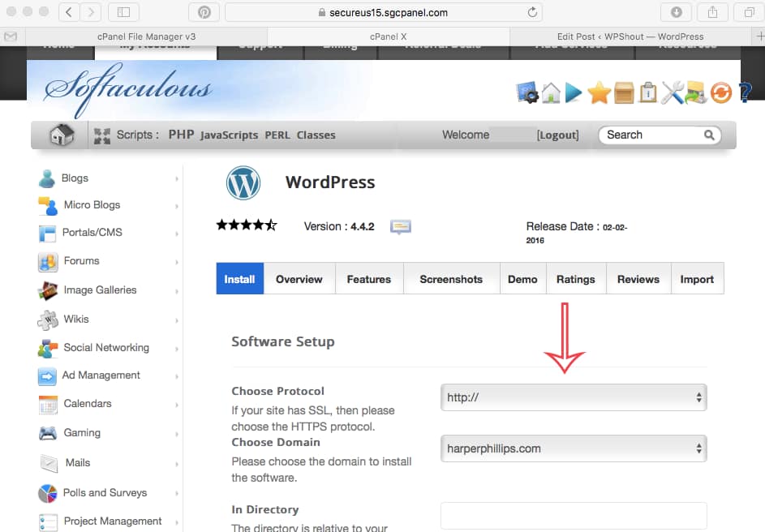765x532 pixels.
Task: Switch to the Screenshots tab
Action: pos(451,278)
